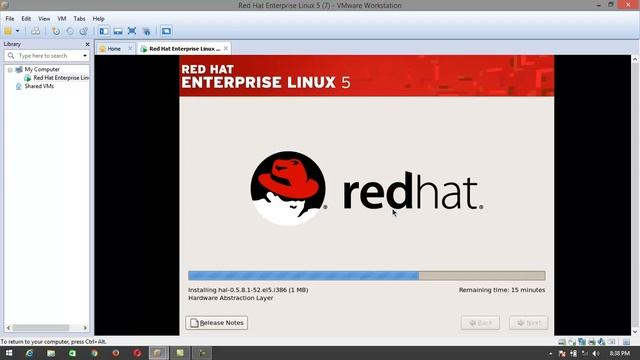Open the Edit menu
This screenshot has width=640, height=360.
26,19
